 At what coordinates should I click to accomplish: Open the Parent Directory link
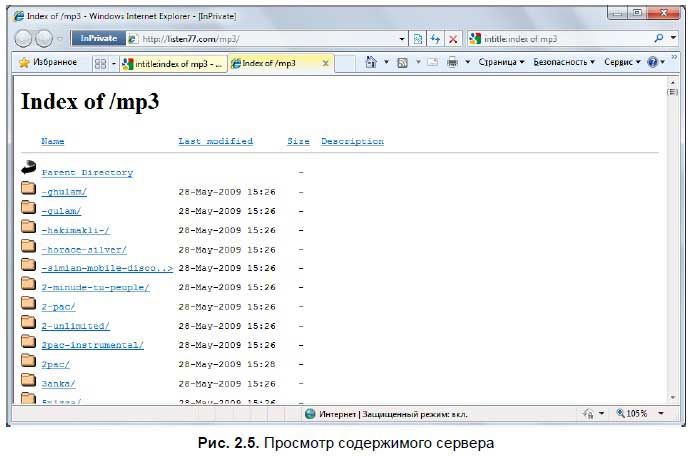click(x=87, y=172)
